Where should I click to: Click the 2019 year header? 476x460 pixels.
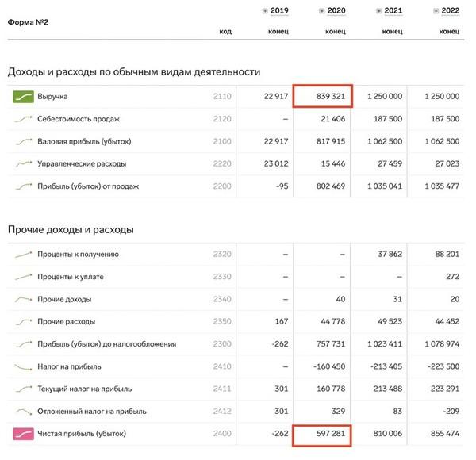(279, 10)
